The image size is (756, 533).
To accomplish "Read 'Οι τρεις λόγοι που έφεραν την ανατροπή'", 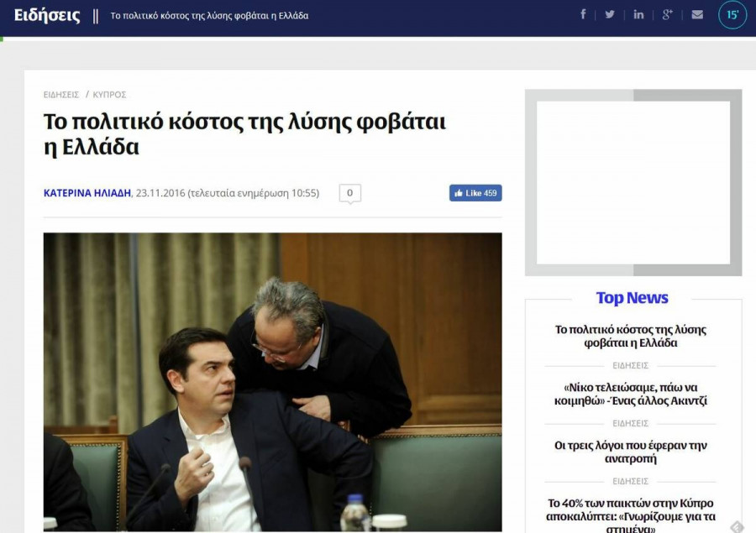I will 631,452.
